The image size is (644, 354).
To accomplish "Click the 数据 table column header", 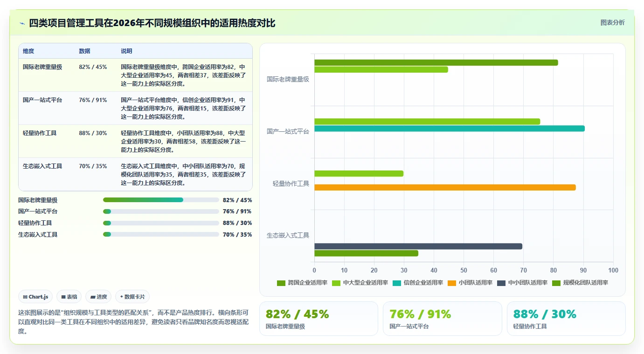I will click(x=85, y=51).
